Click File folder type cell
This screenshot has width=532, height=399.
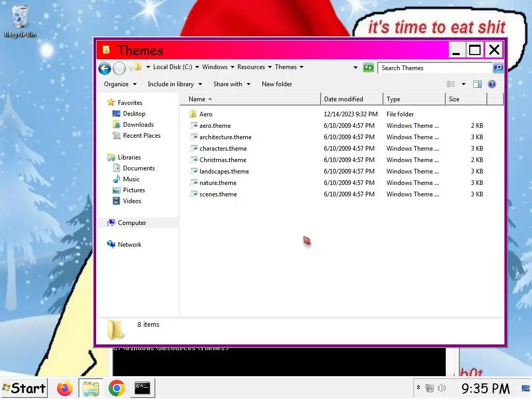[x=400, y=114]
